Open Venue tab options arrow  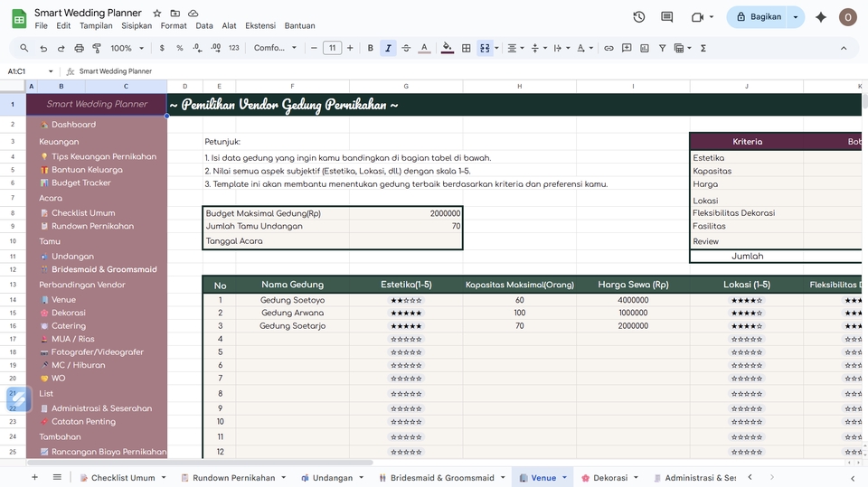(564, 477)
